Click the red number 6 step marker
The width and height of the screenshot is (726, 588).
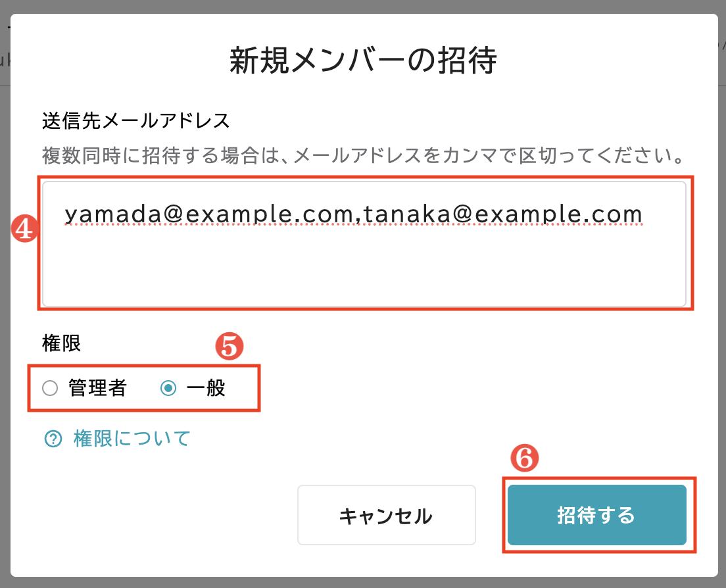525,460
